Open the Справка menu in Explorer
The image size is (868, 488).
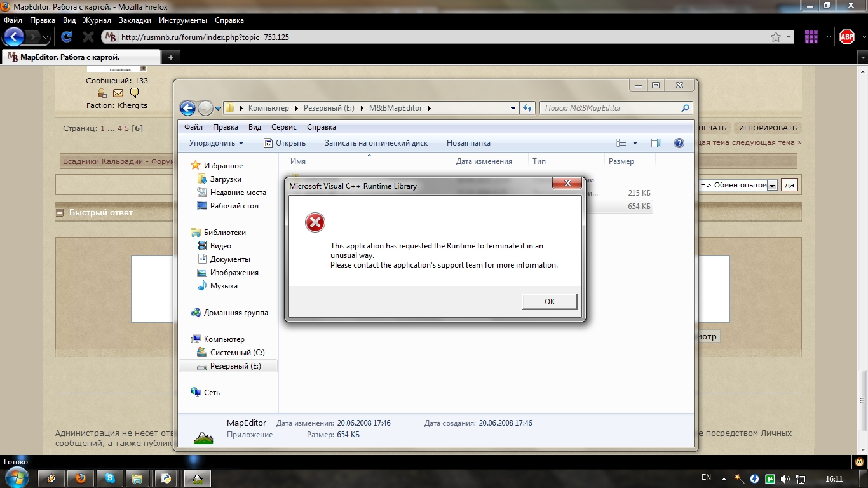coord(322,127)
